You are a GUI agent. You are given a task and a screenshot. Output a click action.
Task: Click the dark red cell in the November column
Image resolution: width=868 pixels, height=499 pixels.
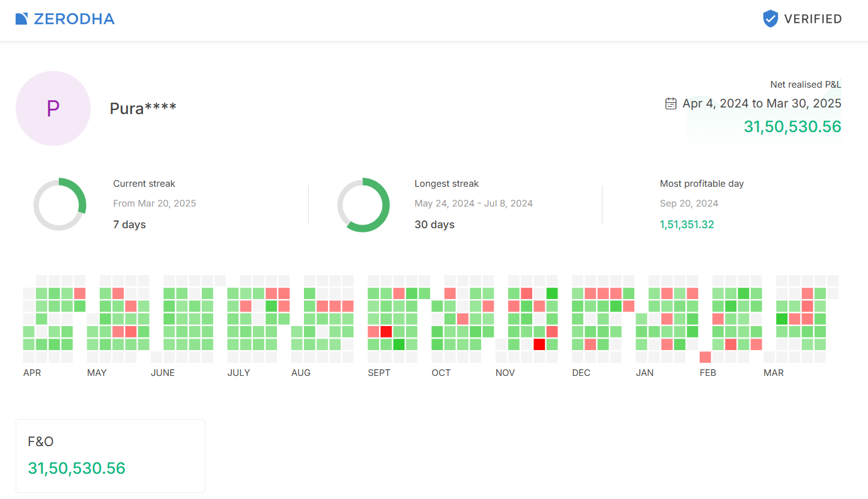tap(539, 345)
